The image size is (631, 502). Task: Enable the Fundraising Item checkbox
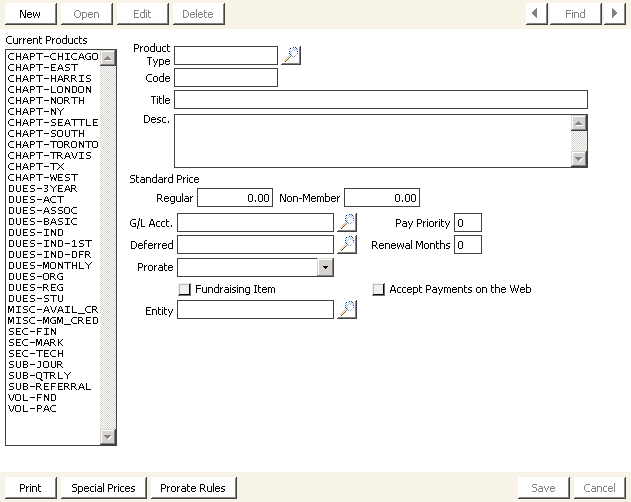click(x=184, y=289)
